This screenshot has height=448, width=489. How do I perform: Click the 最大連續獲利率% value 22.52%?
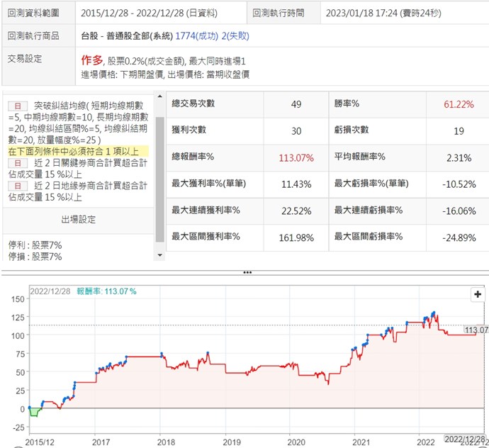click(x=296, y=211)
